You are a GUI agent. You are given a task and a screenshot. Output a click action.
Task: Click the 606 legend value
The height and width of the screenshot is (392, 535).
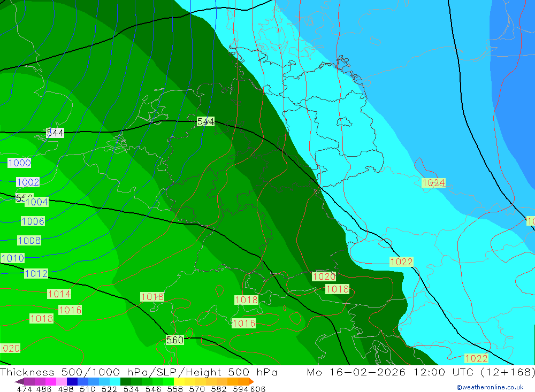(257, 389)
